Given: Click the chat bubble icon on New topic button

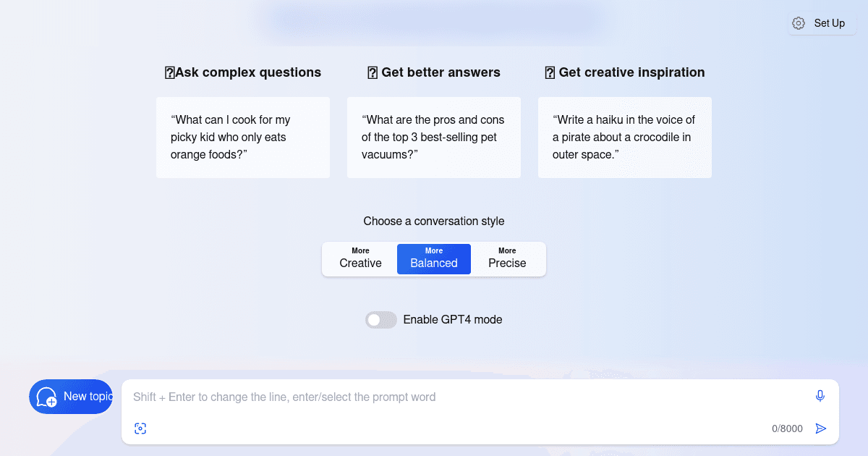Looking at the screenshot, I should pyautogui.click(x=46, y=397).
